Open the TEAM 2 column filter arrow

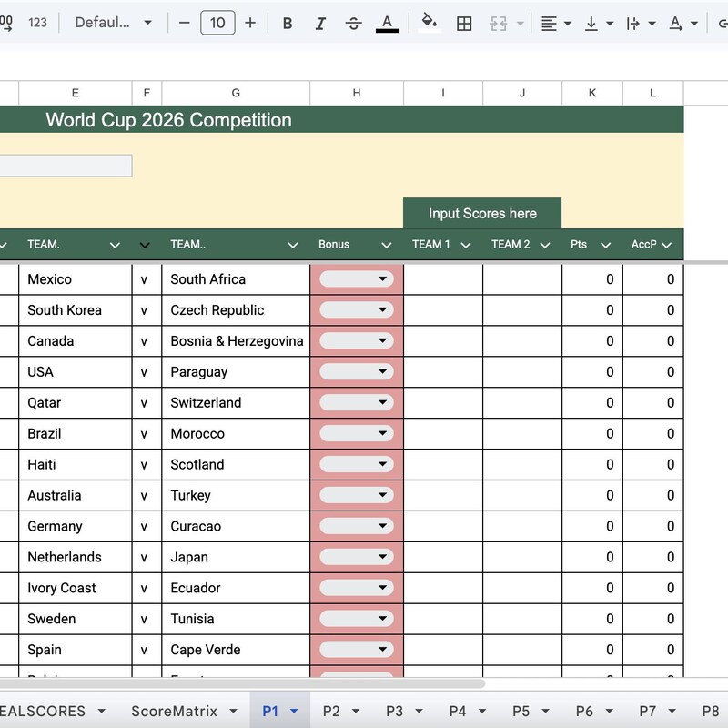pyautogui.click(x=545, y=245)
